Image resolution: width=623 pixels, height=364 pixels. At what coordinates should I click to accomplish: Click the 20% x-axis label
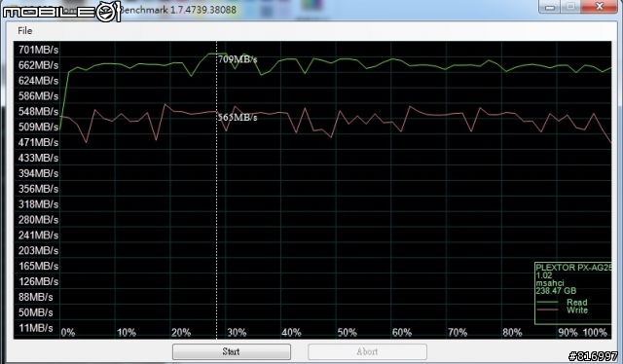(181, 333)
